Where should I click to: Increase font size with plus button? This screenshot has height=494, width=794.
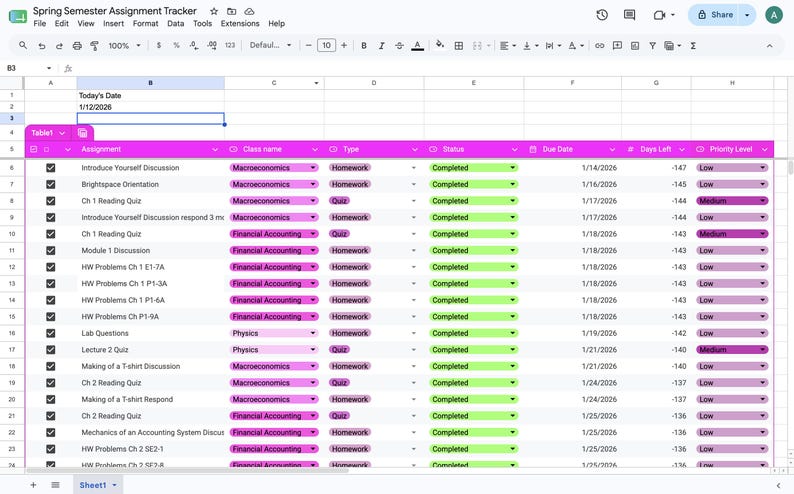344,46
